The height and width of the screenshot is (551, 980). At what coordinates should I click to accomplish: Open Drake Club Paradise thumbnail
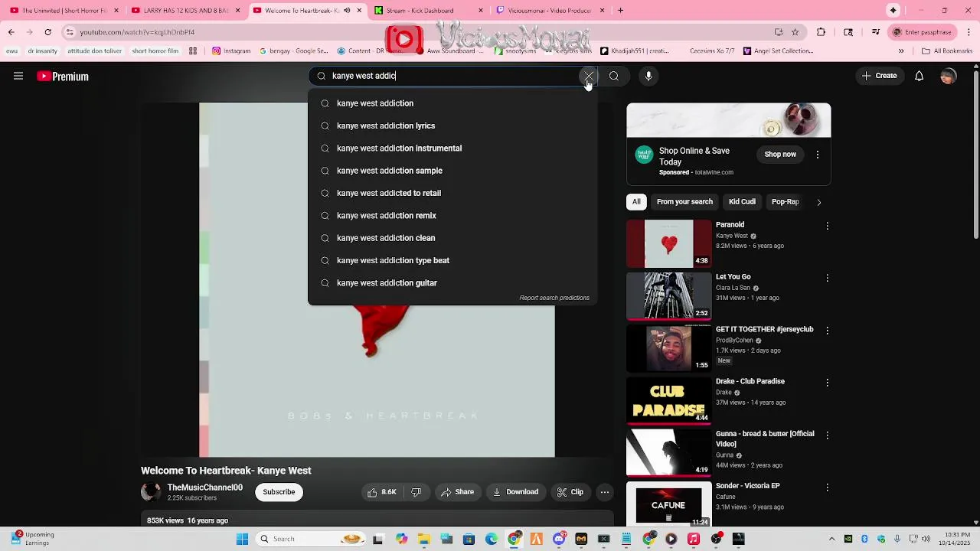tap(669, 400)
